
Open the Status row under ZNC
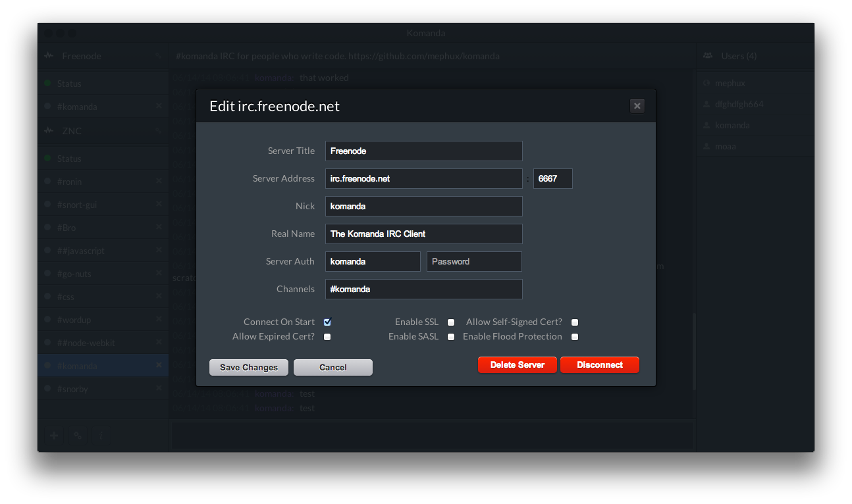pos(103,159)
